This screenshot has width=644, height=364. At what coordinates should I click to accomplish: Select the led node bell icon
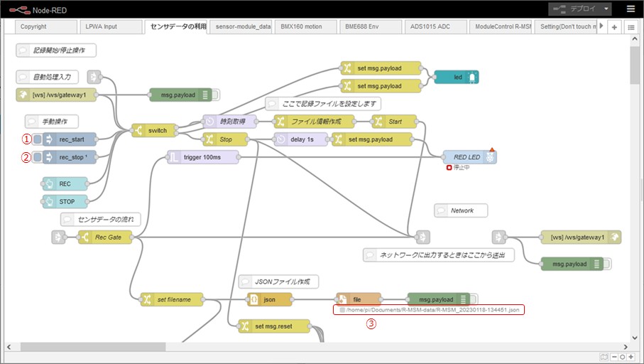473,77
